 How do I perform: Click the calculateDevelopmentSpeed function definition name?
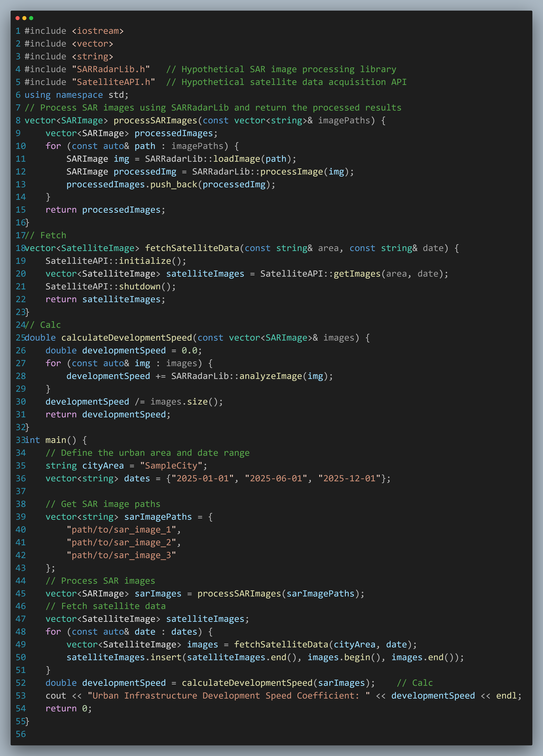127,338
